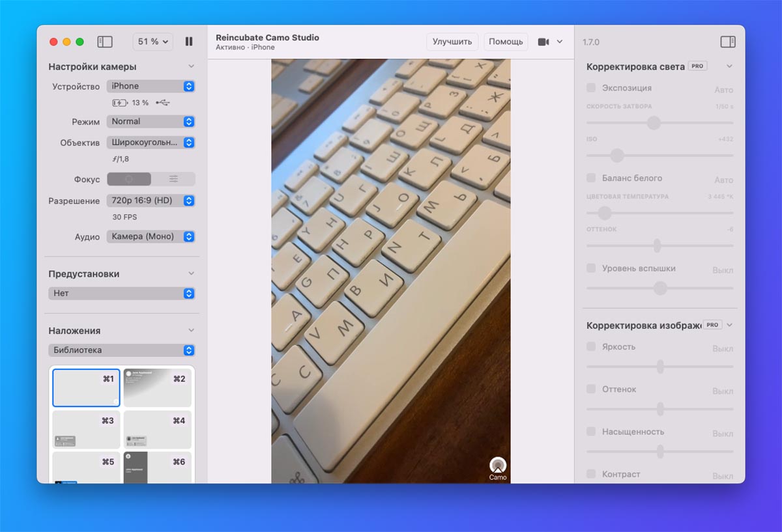782x532 pixels.
Task: Select the auto focus mode icon
Action: 129,179
